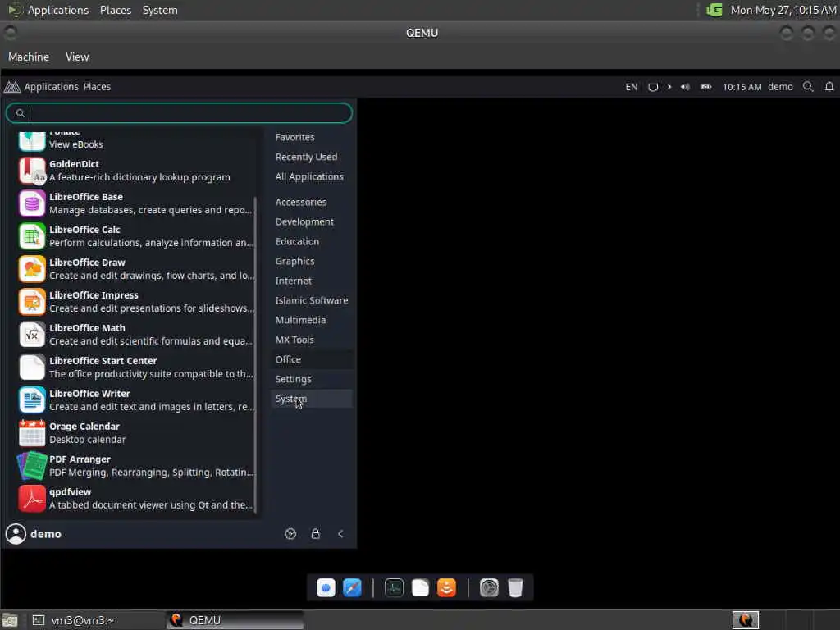Launch LibreOffice Base from the list
Viewport: 840px width, 630px height.
click(136, 203)
